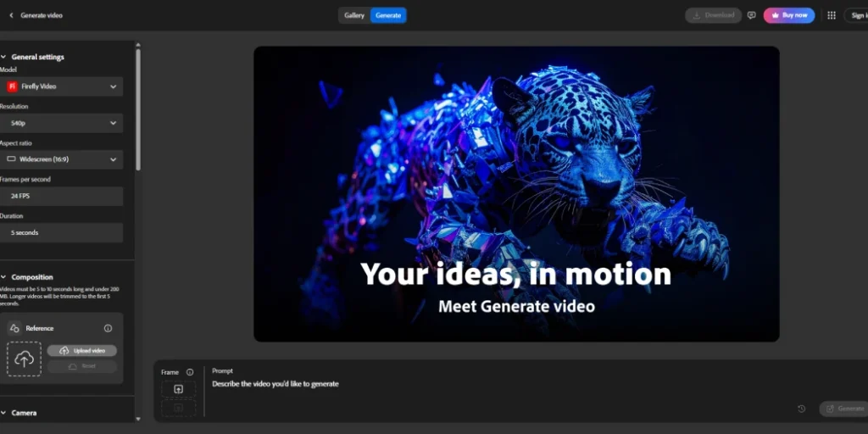Open the Resolution dropdown set to 540p
The width and height of the screenshot is (868, 434).
click(x=63, y=123)
